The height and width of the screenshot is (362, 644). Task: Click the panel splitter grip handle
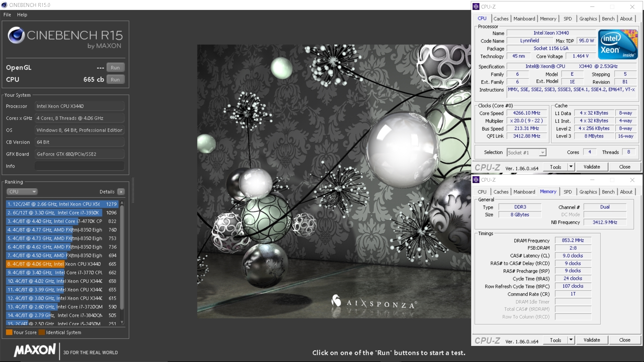click(133, 190)
